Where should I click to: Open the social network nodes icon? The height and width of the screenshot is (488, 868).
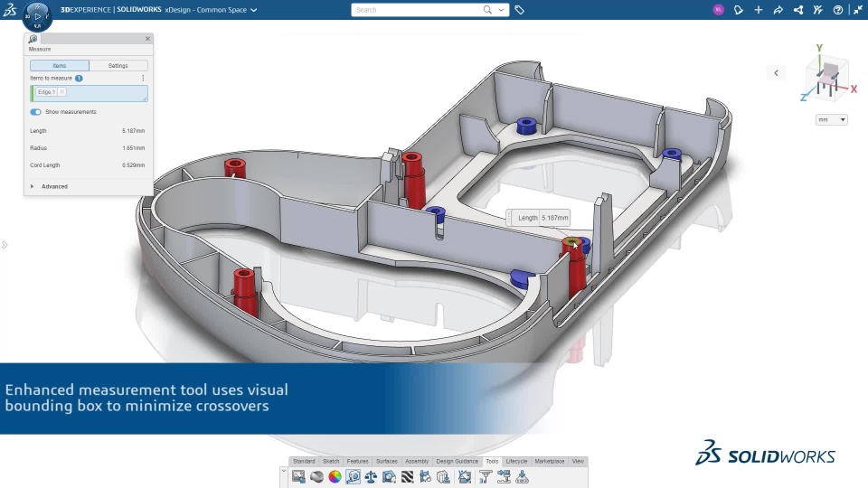[798, 10]
